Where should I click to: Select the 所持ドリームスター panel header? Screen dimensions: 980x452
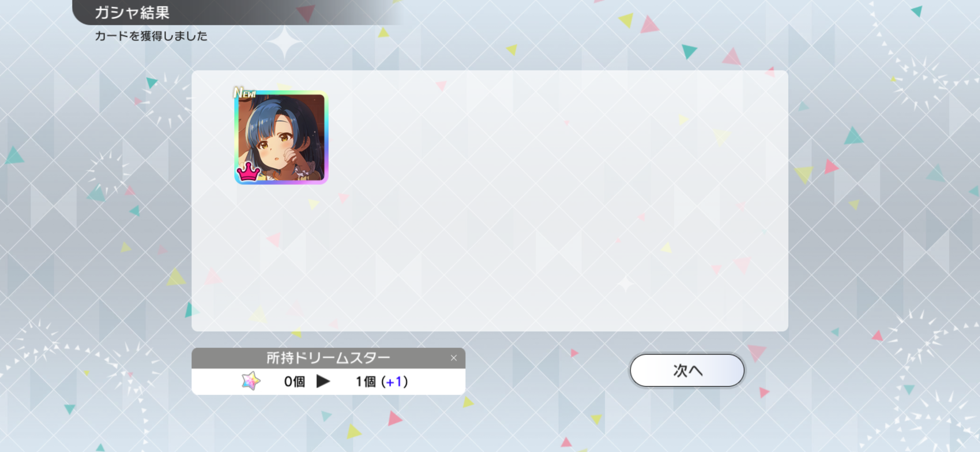click(328, 358)
